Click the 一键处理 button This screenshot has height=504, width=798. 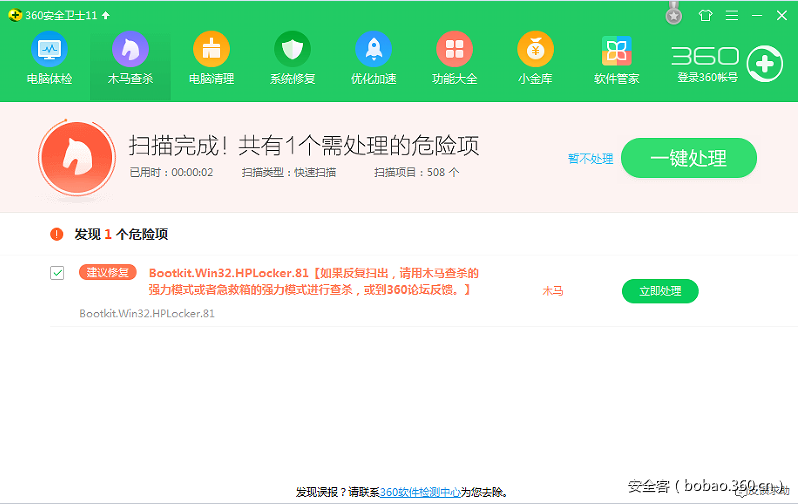click(x=688, y=158)
